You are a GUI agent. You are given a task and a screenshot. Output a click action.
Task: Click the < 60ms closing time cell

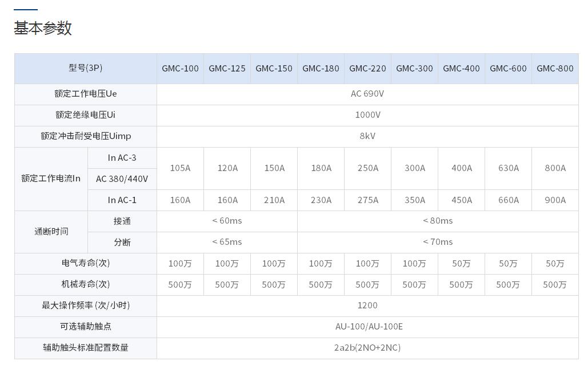227,221
